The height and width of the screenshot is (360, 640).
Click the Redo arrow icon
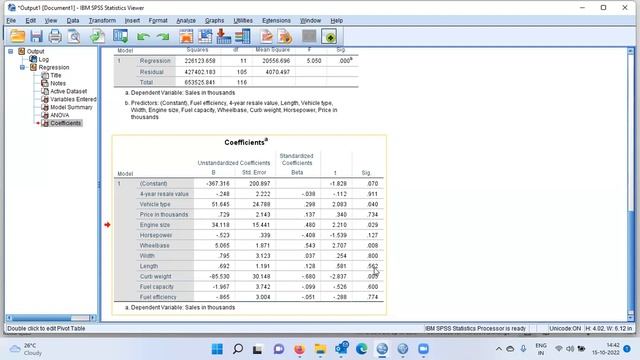pyautogui.click(x=163, y=37)
